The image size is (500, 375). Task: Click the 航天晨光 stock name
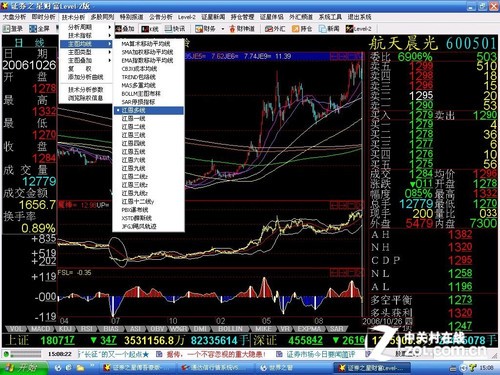[x=403, y=43]
